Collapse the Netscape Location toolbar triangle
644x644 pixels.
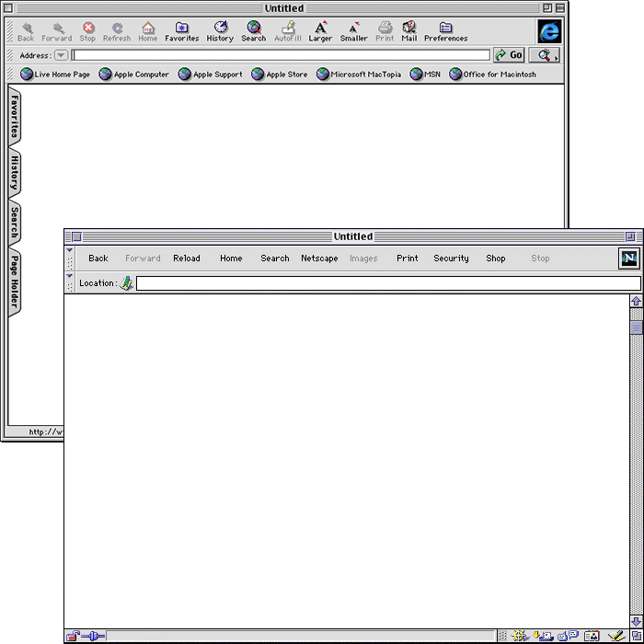pyautogui.click(x=69, y=276)
